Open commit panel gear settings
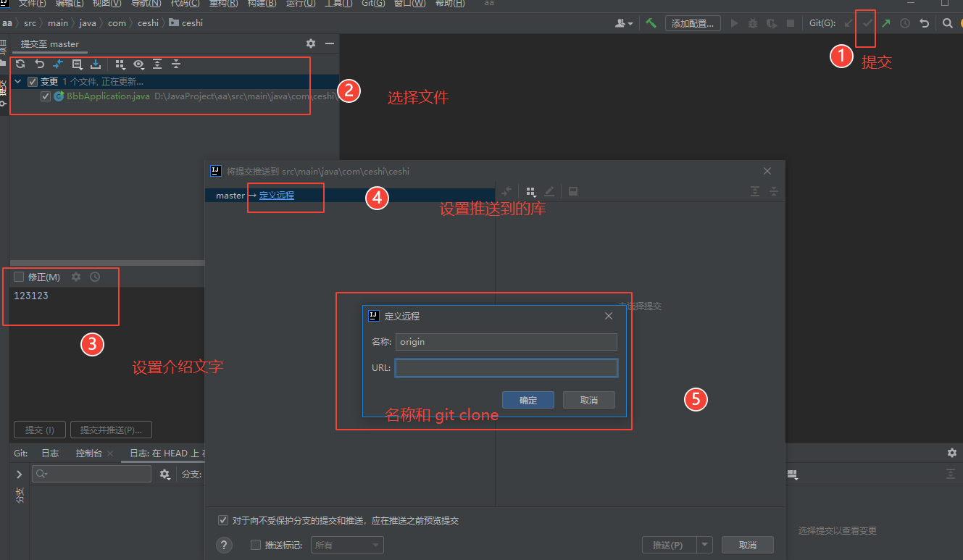Image resolution: width=963 pixels, height=560 pixels. (x=311, y=43)
